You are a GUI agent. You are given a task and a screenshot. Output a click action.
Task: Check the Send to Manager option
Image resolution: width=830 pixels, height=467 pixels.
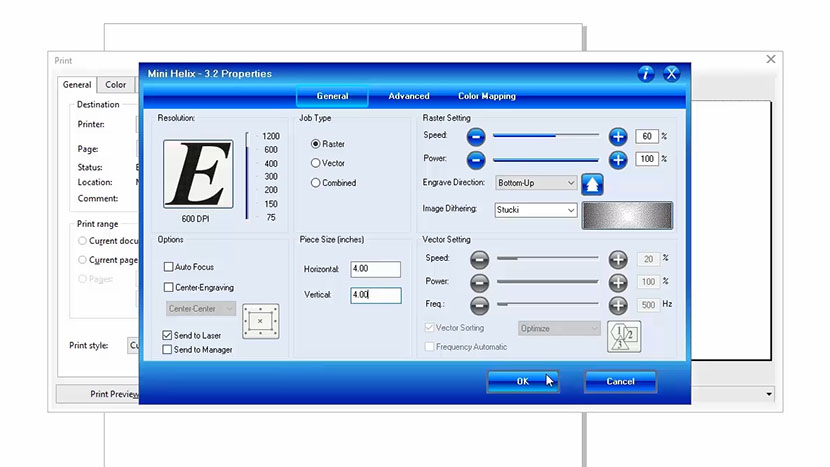pos(168,350)
